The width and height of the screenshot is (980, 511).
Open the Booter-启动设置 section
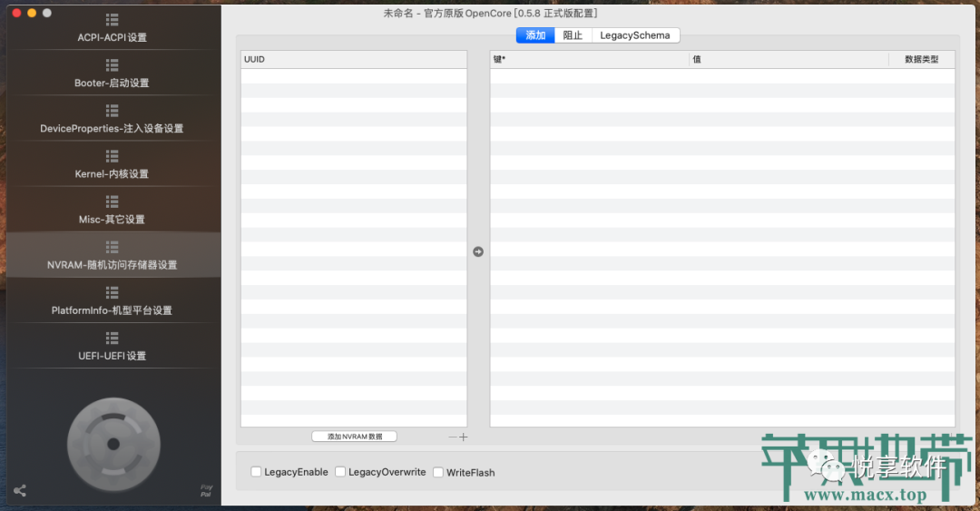click(113, 74)
